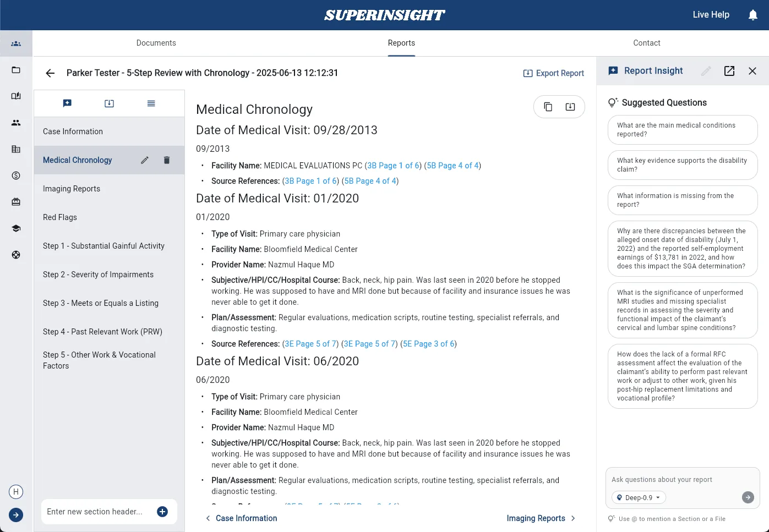This screenshot has width=769, height=532.
Task: Click the Export Report button
Action: coord(553,73)
